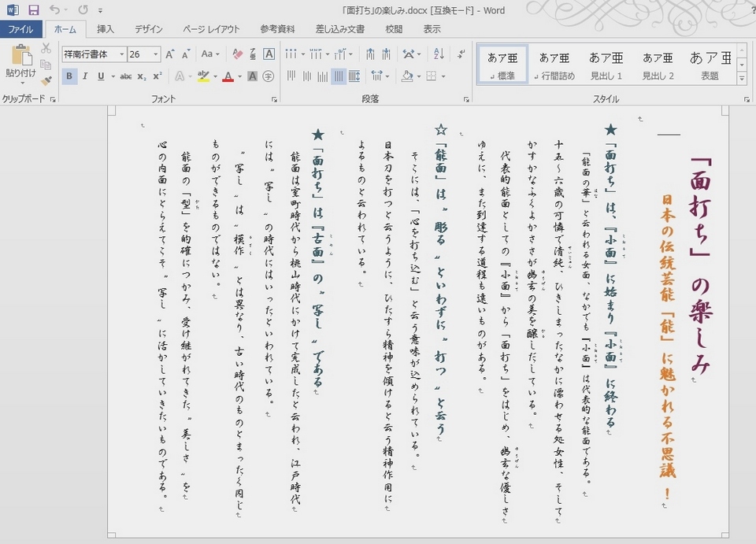Apply the 標準 style
The image size is (756, 544).
point(503,65)
